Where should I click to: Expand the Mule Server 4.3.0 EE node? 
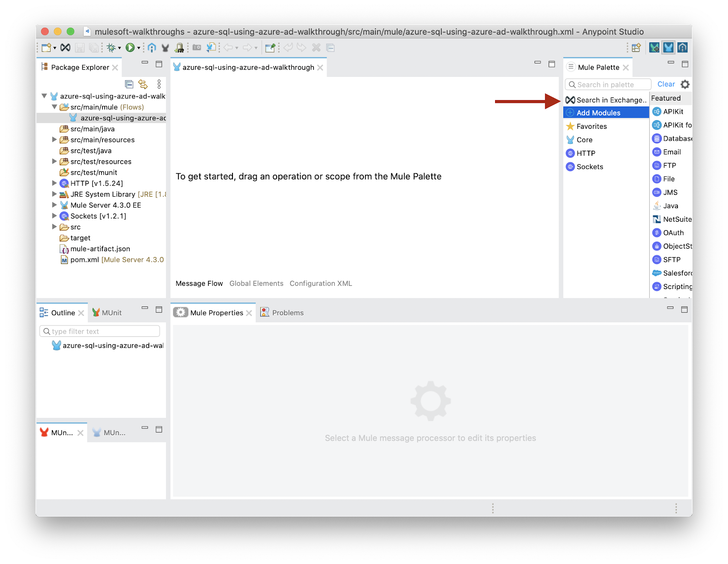coord(55,205)
